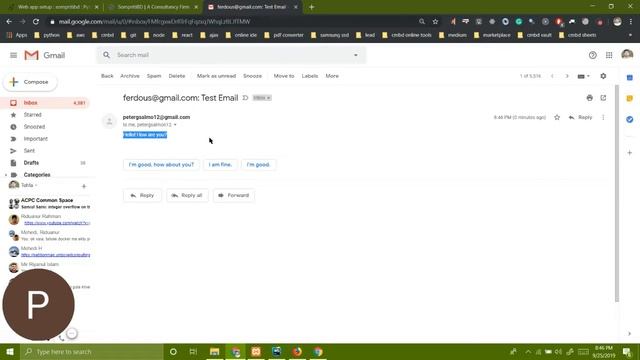The height and width of the screenshot is (360, 640).
Task: Snooze the open email
Action: [x=252, y=76]
